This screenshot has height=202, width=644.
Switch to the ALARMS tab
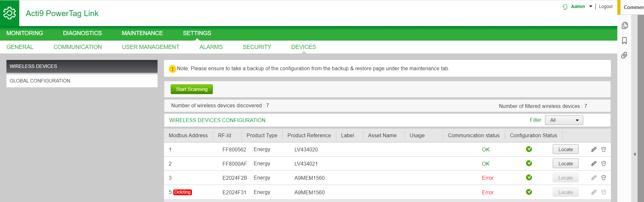(x=211, y=47)
